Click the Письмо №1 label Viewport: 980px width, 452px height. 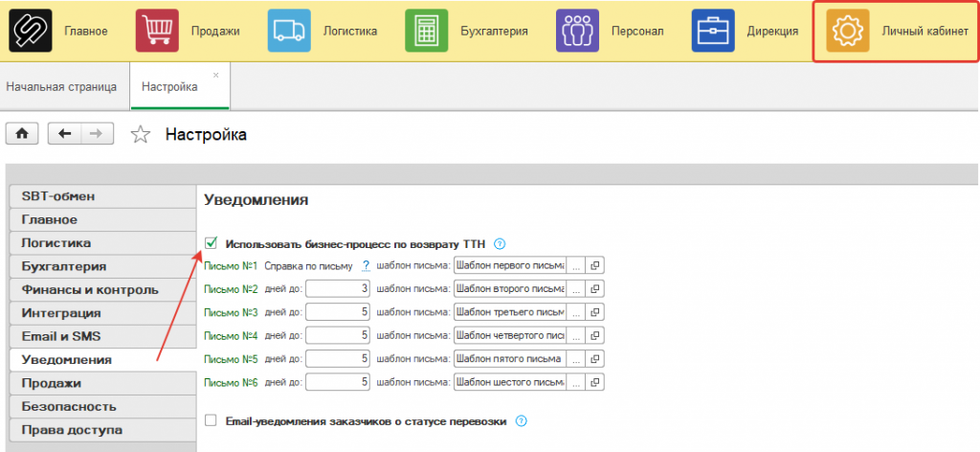[232, 266]
